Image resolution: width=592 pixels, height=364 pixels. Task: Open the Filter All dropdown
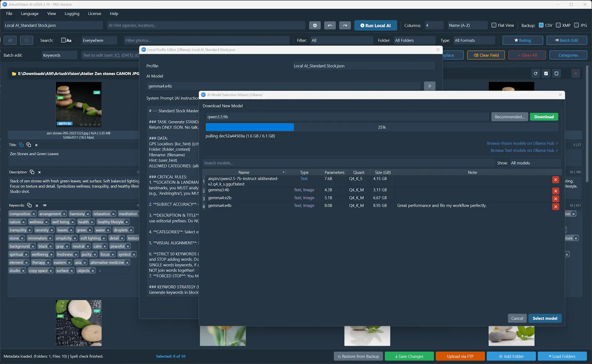point(342,40)
